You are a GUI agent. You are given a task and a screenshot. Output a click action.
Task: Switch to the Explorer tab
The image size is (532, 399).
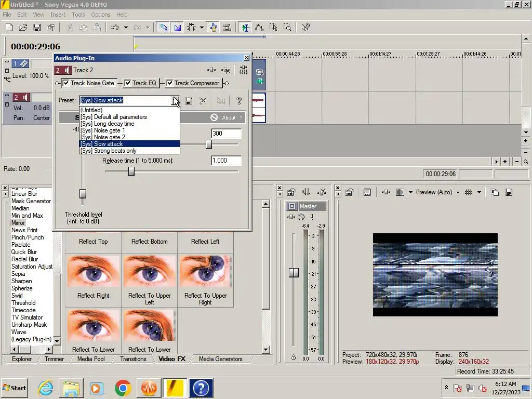click(x=22, y=359)
